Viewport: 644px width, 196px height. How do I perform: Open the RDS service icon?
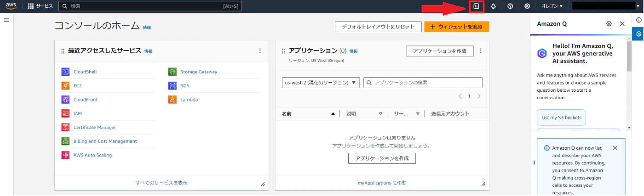(172, 85)
